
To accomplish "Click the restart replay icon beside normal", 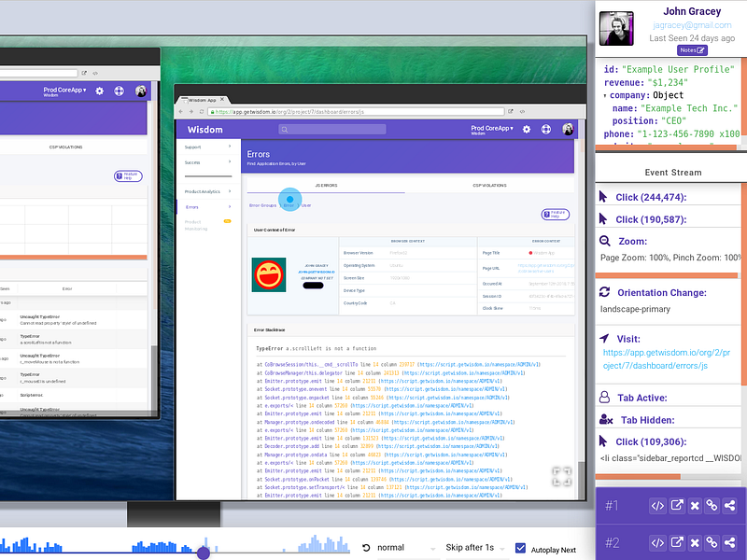I will 366,548.
